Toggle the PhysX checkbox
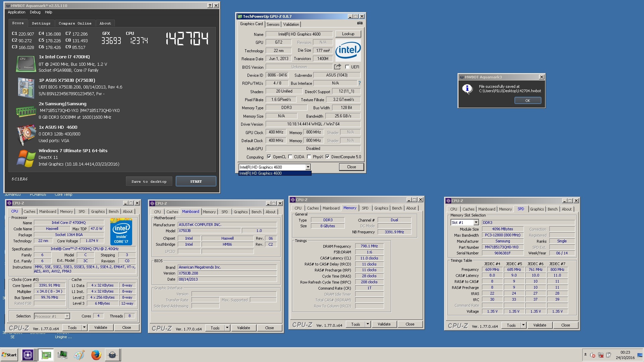The image size is (644, 362). tap(309, 157)
